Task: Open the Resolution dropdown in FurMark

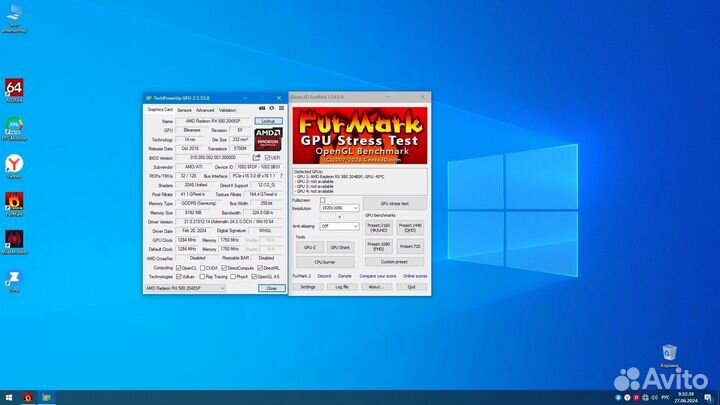Action: (x=339, y=208)
